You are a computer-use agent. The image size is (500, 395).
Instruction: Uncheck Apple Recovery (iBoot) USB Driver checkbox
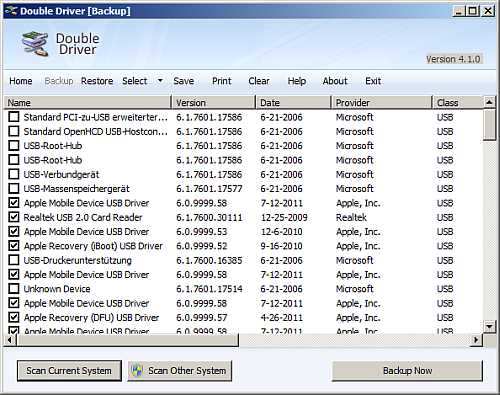[x=14, y=246]
